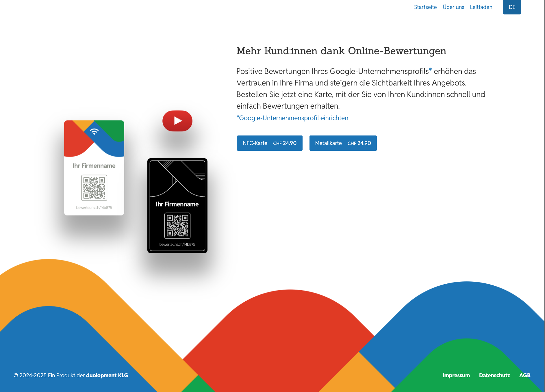Click the QR code on the white card
The width and height of the screenshot is (545, 392).
pyautogui.click(x=94, y=188)
